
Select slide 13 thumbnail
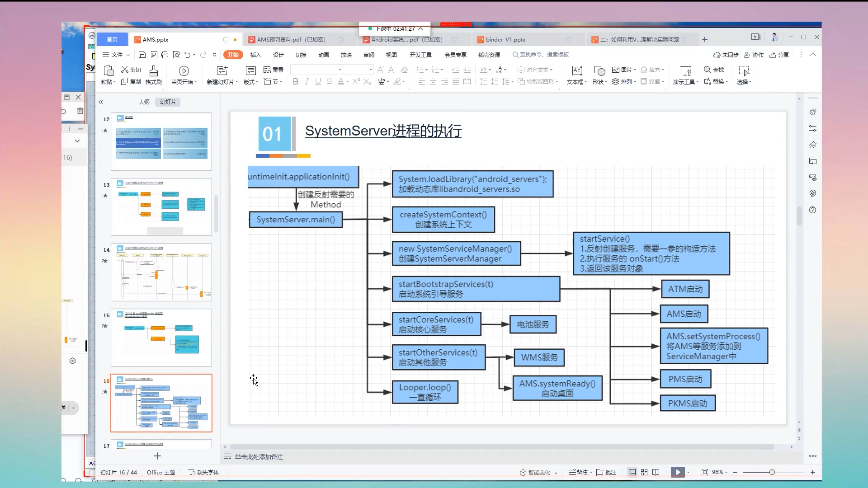click(161, 206)
